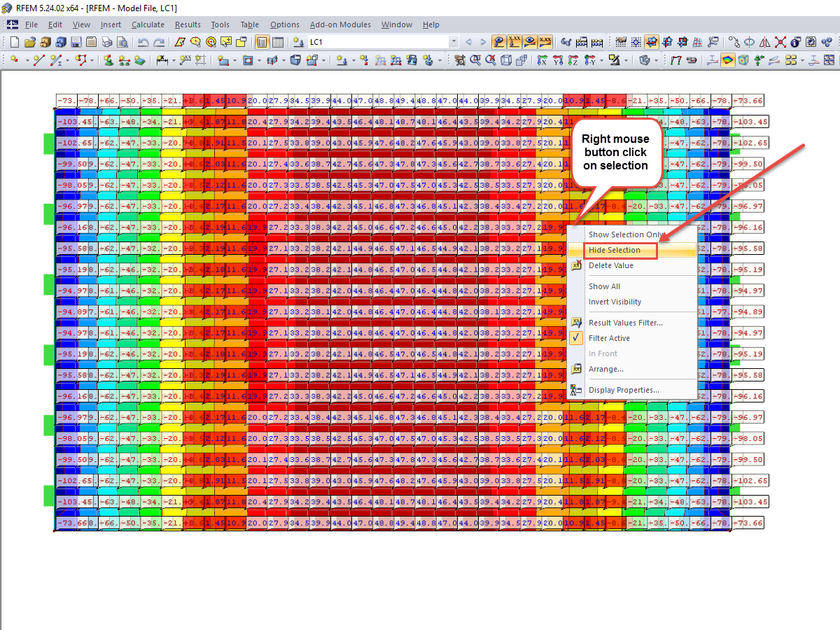Screen dimensions: 840x630
Task: Toggle the table display button
Action: coord(278,42)
